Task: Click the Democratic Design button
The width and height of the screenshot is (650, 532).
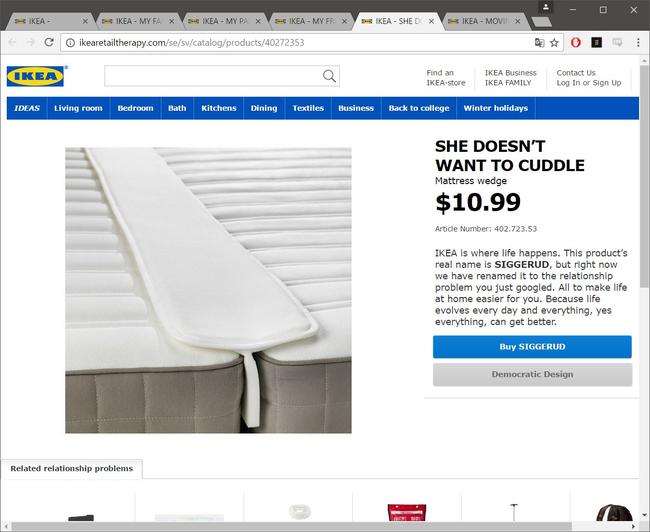Action: [532, 374]
